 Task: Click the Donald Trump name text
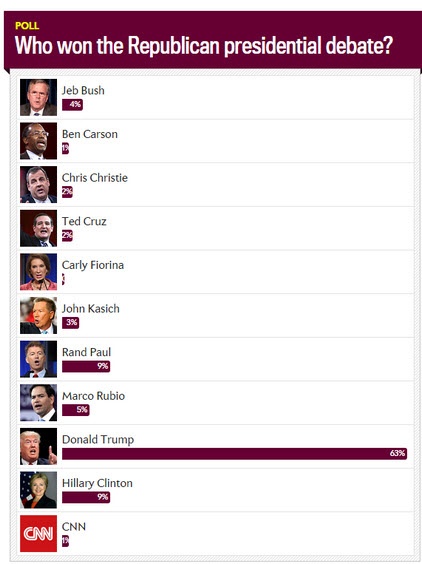[98, 439]
